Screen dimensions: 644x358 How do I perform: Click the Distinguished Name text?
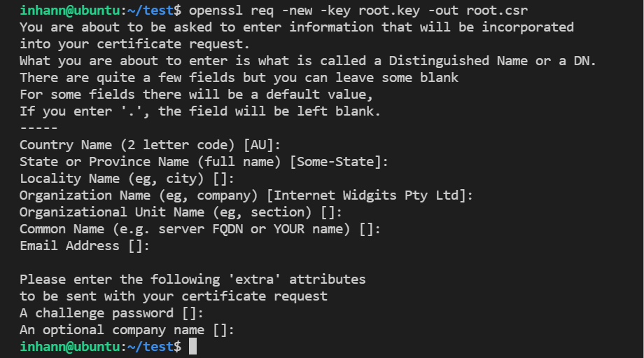458,61
